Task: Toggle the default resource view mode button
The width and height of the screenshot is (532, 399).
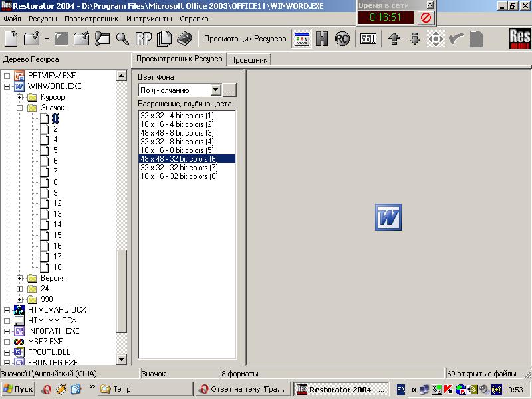Action: point(301,39)
